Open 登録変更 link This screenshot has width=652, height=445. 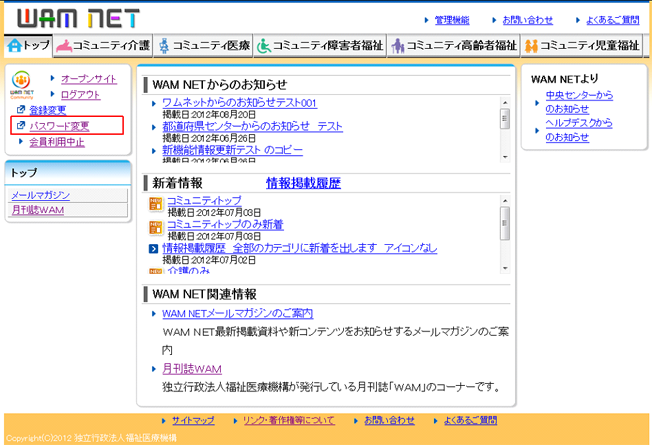(47, 110)
